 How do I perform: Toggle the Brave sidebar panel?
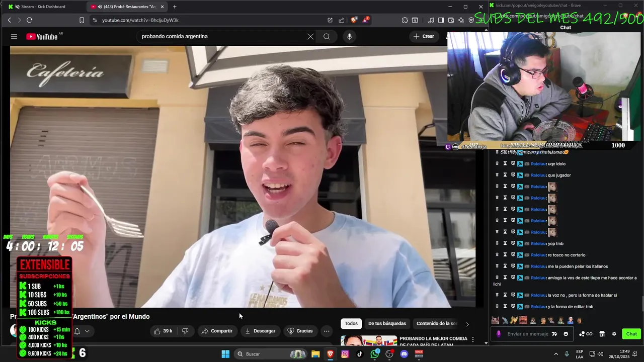click(441, 20)
